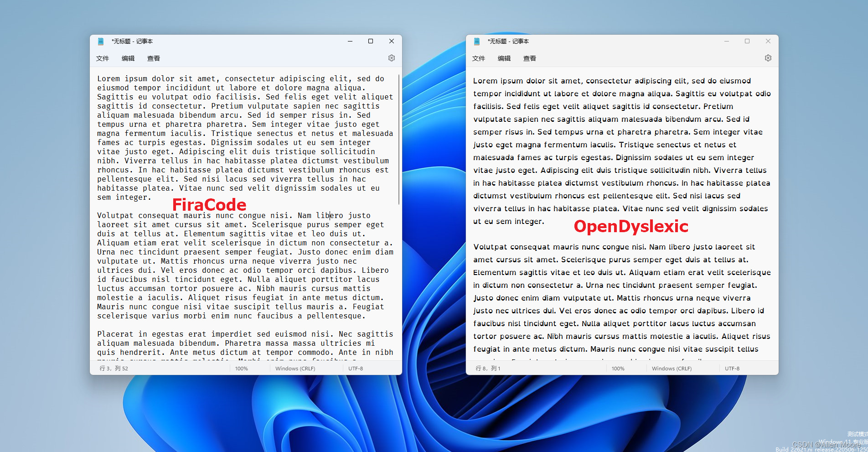Open settings gear in FiraCode Notepad window

coord(392,58)
